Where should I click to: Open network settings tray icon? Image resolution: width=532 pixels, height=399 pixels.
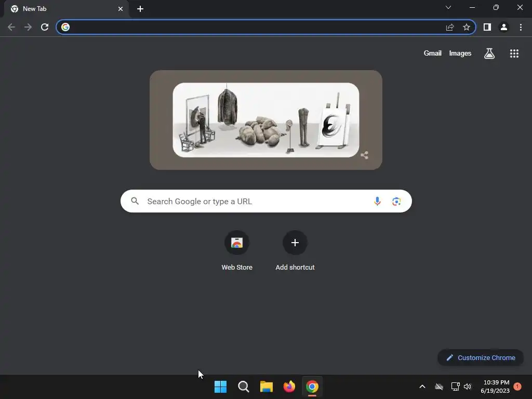click(455, 387)
